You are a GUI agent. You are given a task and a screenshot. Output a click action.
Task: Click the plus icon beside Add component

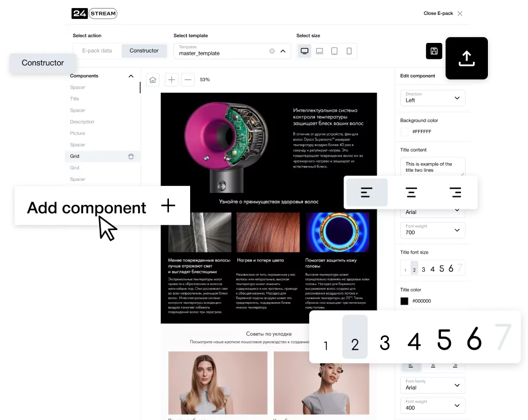tap(168, 205)
